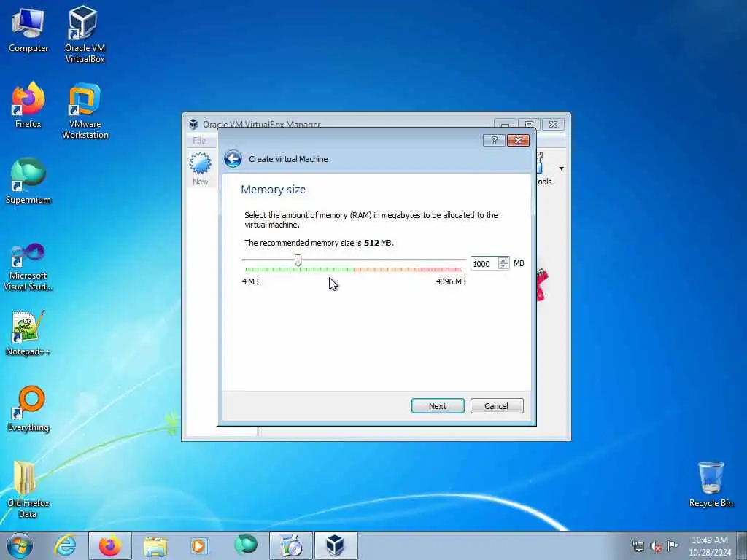Click the help question mark button in wizard
747x560 pixels.
[x=494, y=140]
